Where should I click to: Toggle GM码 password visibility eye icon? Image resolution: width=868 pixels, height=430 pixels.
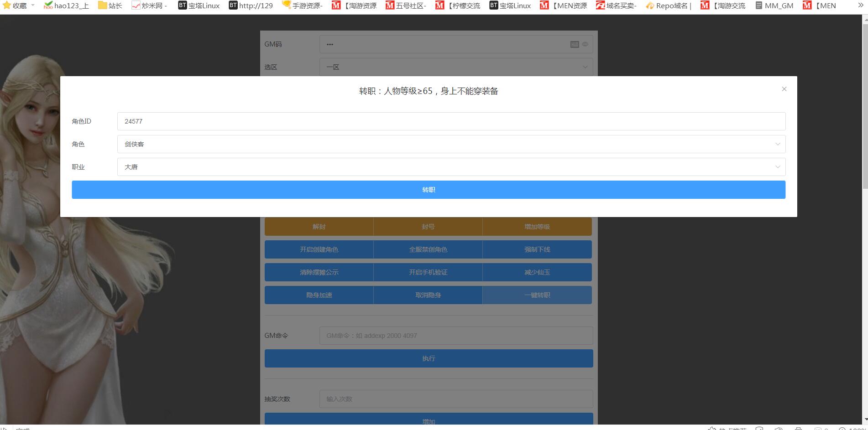pos(585,44)
